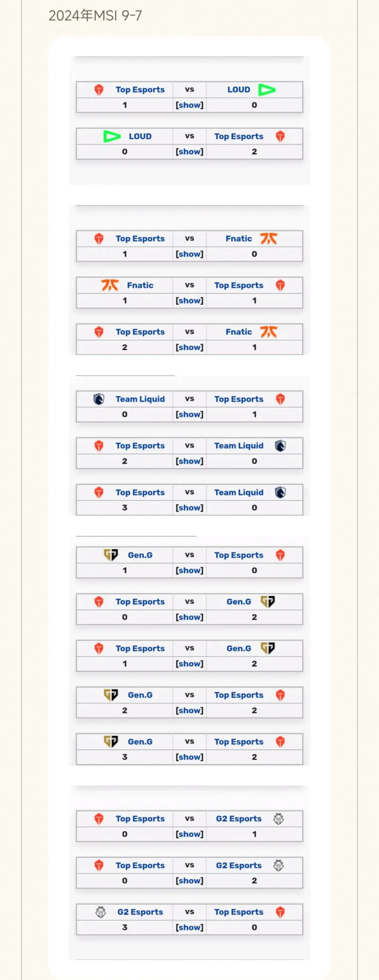Click Fnatic logo in the 1-1 tied match
Viewport: 379px width, 980px height.
click(109, 285)
